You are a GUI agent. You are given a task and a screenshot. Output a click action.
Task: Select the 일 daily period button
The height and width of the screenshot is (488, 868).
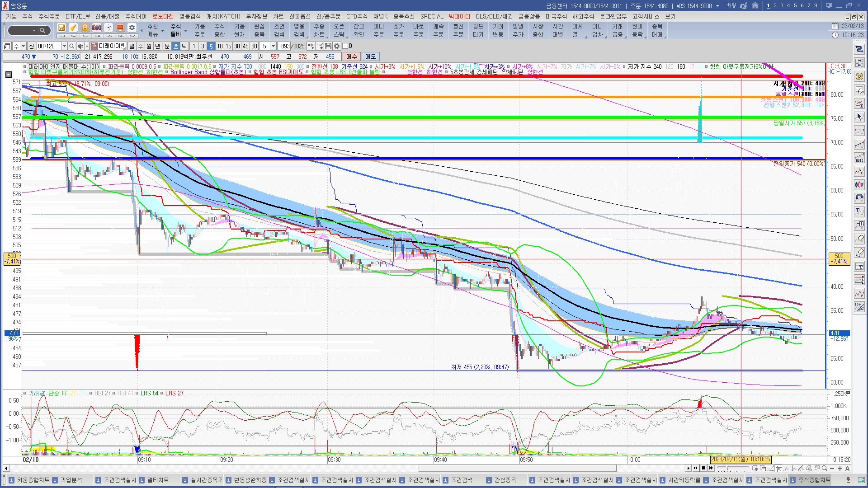pyautogui.click(x=132, y=46)
